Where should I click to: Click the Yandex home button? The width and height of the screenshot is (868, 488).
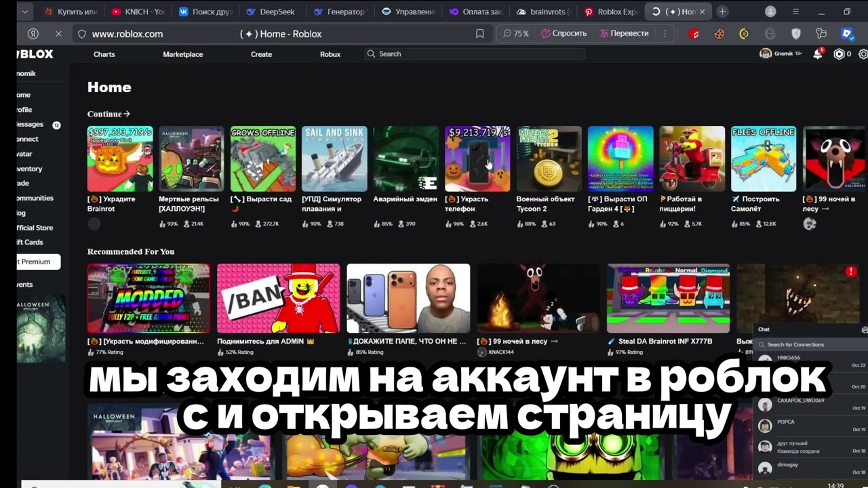[33, 34]
